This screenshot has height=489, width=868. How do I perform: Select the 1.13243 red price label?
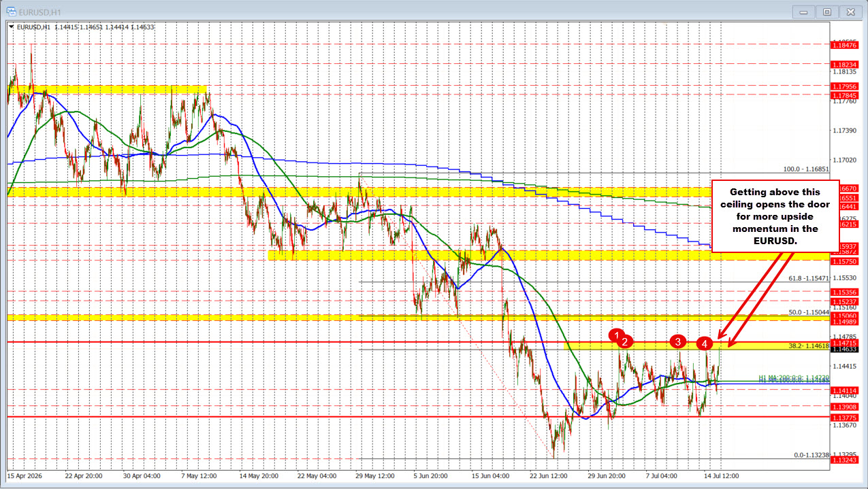click(x=845, y=460)
